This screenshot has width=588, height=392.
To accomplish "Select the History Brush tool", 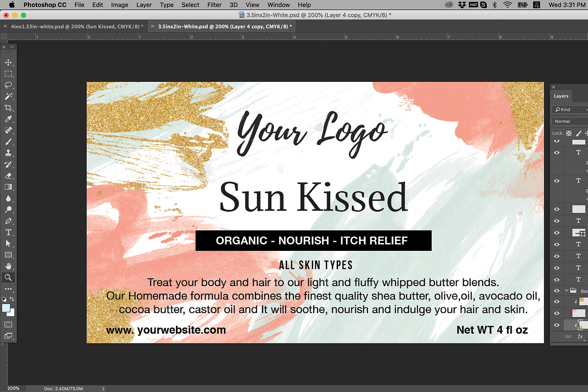I will [x=8, y=164].
